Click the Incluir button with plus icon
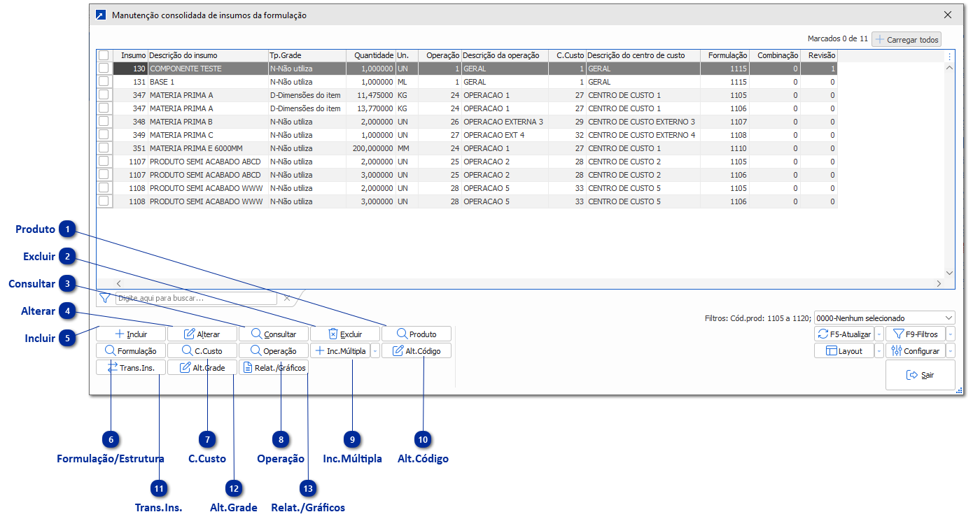 tap(131, 334)
